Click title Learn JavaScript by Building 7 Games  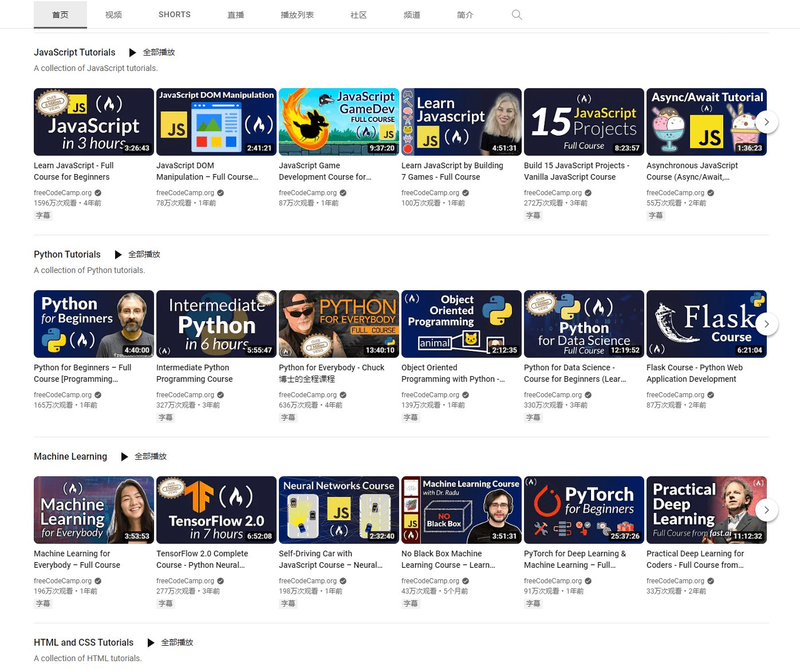[452, 171]
